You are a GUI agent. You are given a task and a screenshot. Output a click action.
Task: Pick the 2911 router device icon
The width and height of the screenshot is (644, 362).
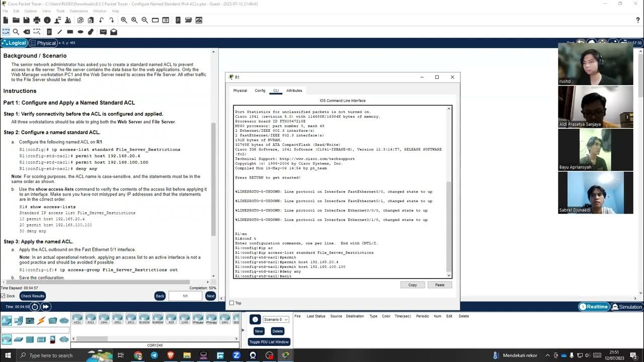point(131,319)
